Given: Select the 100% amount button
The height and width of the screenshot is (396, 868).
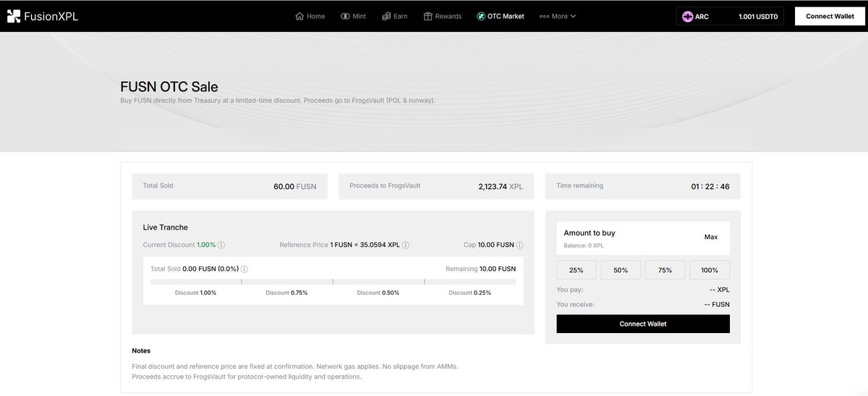Looking at the screenshot, I should pos(710,270).
